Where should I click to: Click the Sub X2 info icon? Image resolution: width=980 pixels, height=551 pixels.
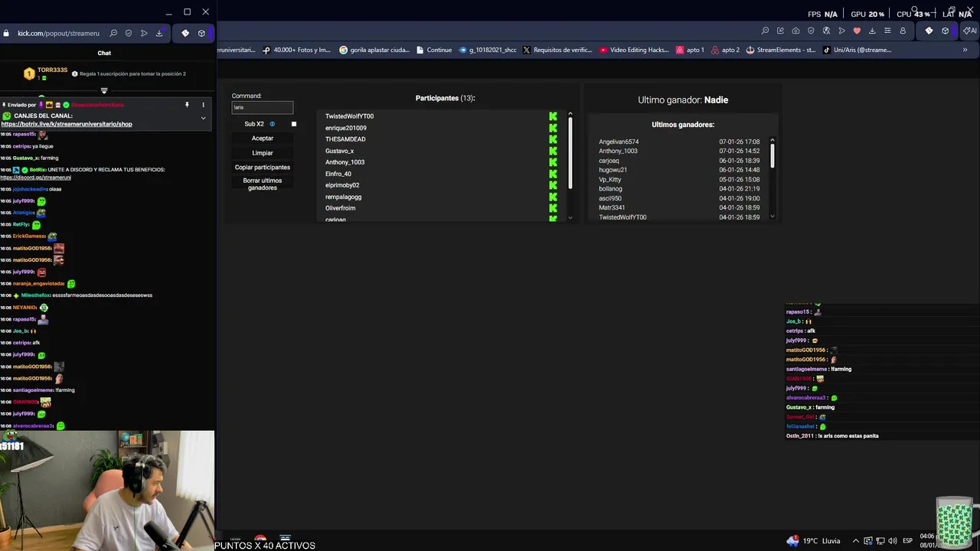(272, 124)
